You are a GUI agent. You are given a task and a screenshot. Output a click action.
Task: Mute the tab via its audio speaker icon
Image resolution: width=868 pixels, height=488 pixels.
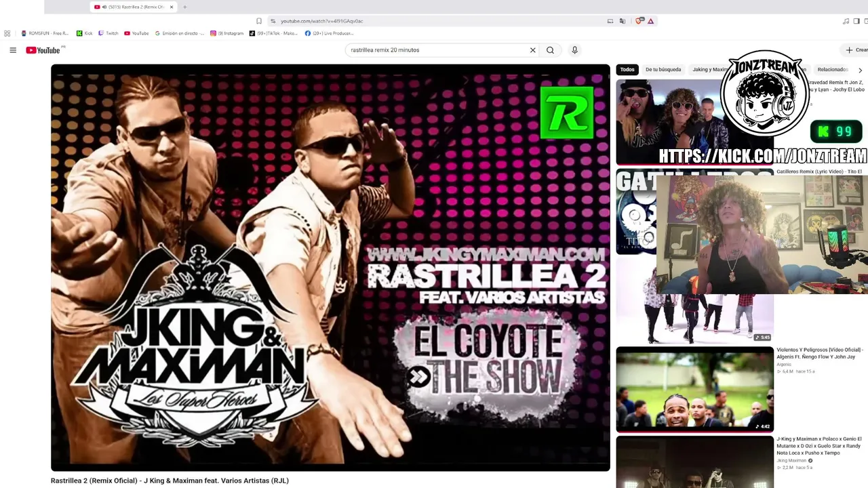click(104, 7)
